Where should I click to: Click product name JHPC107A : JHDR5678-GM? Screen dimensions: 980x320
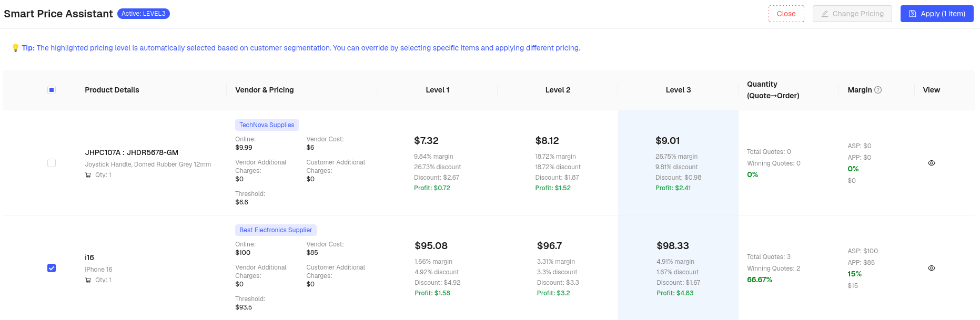pos(132,152)
